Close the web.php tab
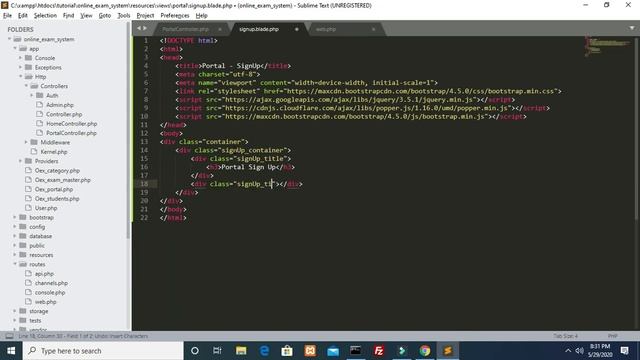The height and width of the screenshot is (360, 640). [373, 29]
